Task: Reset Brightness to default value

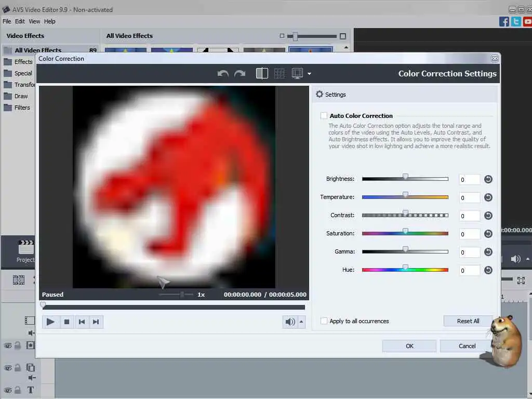Action: click(488, 179)
